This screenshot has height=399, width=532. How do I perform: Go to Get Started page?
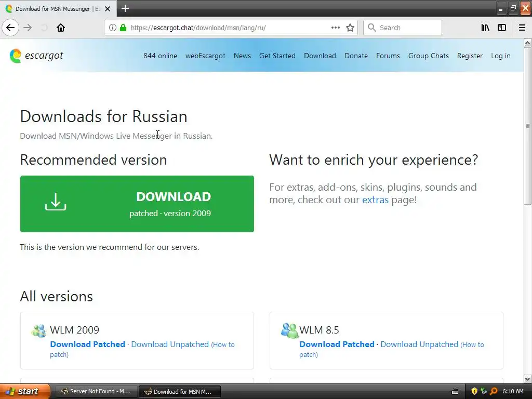(277, 56)
